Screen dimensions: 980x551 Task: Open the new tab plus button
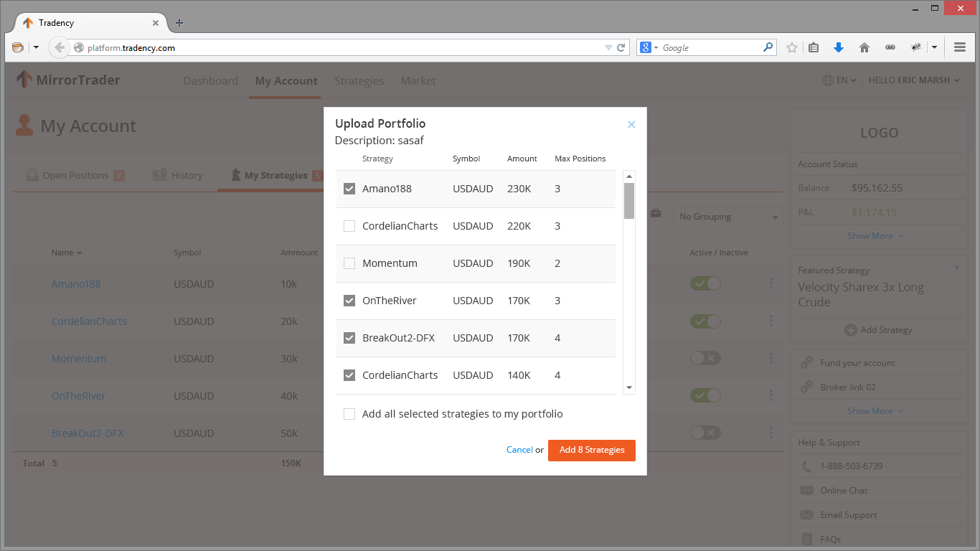(x=179, y=23)
